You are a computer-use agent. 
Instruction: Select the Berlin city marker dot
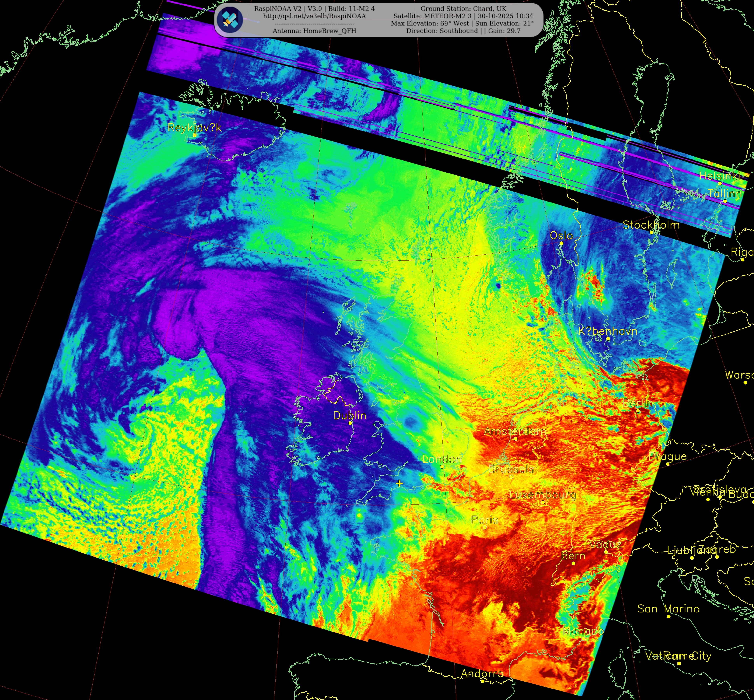(638, 411)
